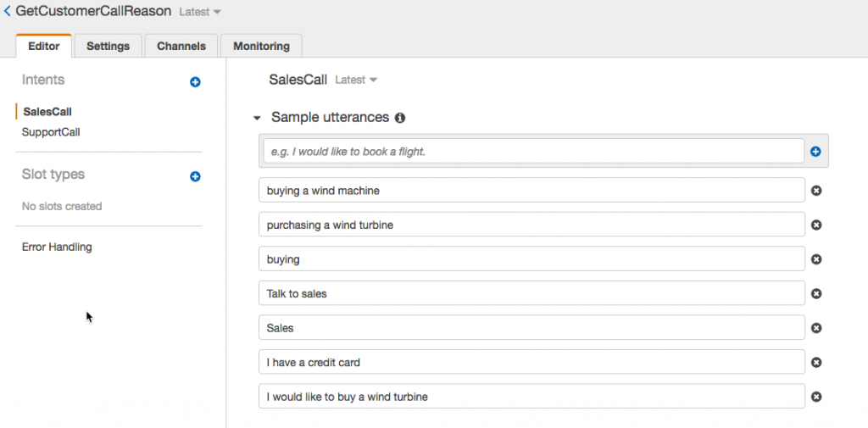Click the back arrow beside GetCustomerCallReason

point(8,12)
